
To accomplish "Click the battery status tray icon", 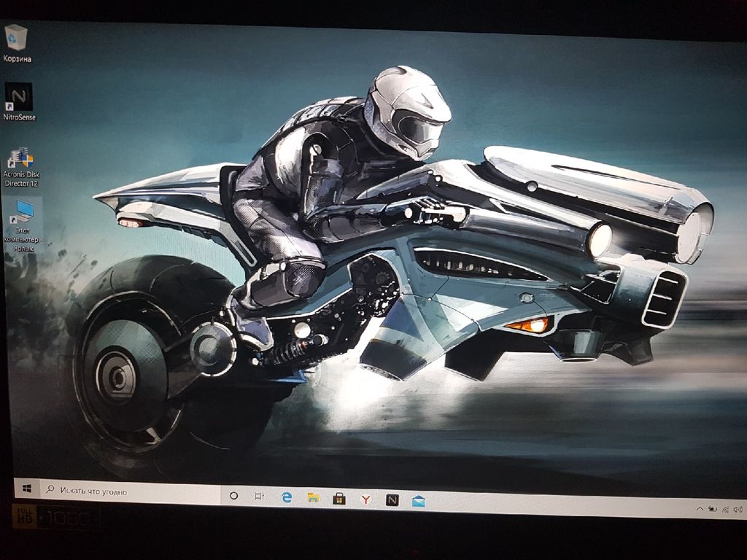I will (712, 508).
